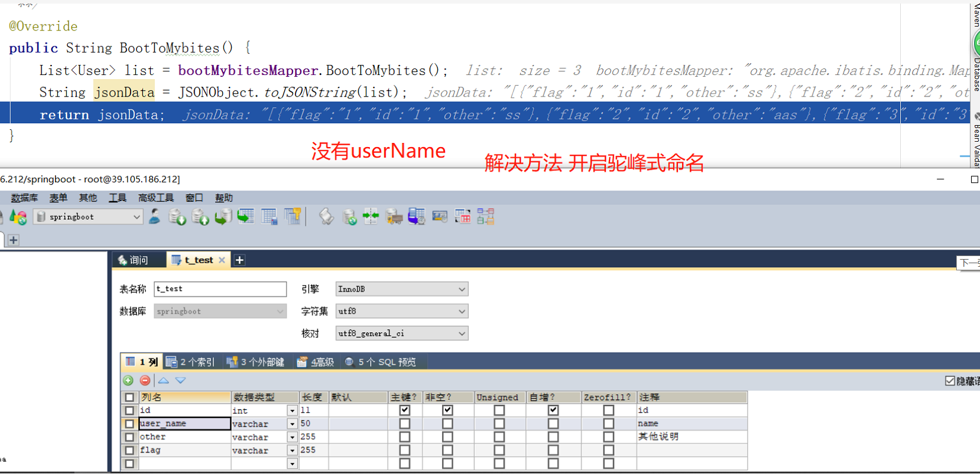Image resolution: width=980 pixels, height=474 pixels.
Task: Click the schema compare icon with facing green arrows
Action: (x=371, y=217)
